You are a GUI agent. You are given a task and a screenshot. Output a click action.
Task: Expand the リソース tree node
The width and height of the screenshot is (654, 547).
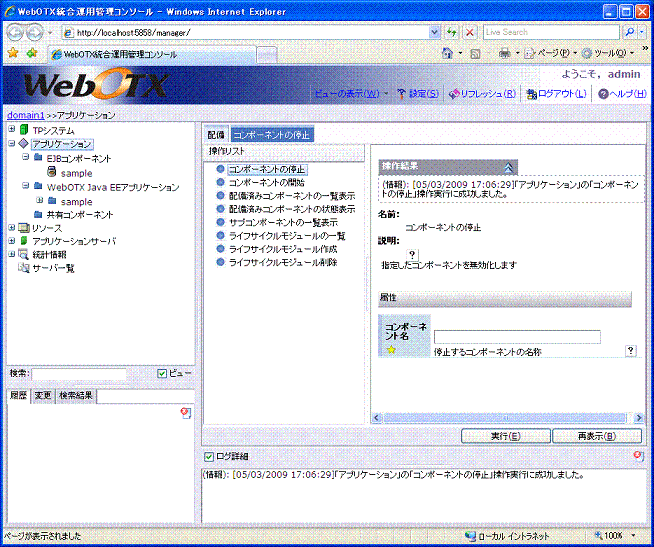[11, 228]
